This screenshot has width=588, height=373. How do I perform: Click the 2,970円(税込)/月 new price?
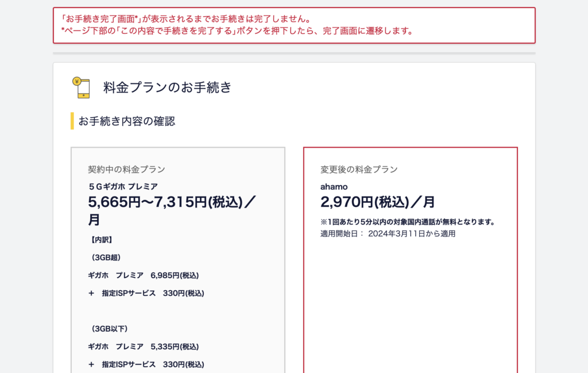click(x=377, y=202)
